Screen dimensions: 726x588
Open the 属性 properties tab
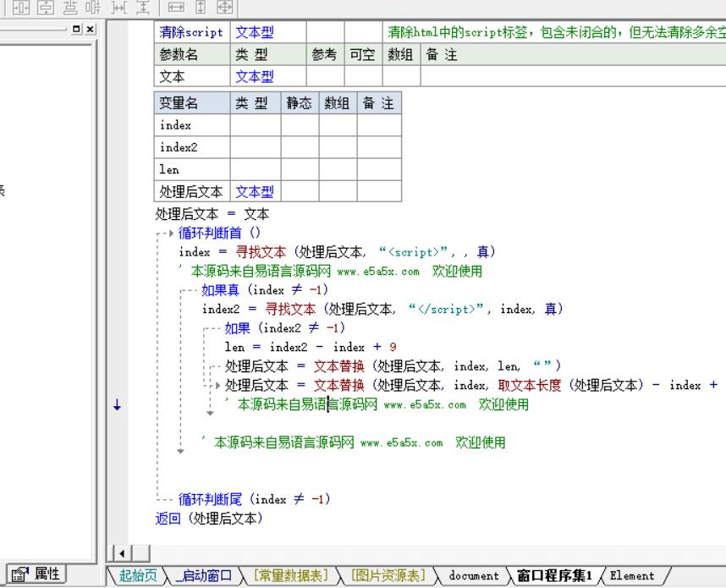point(36,574)
